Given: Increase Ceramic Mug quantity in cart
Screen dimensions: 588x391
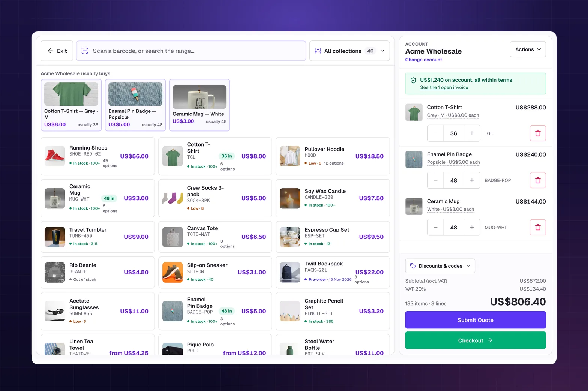Looking at the screenshot, I should click(472, 227).
